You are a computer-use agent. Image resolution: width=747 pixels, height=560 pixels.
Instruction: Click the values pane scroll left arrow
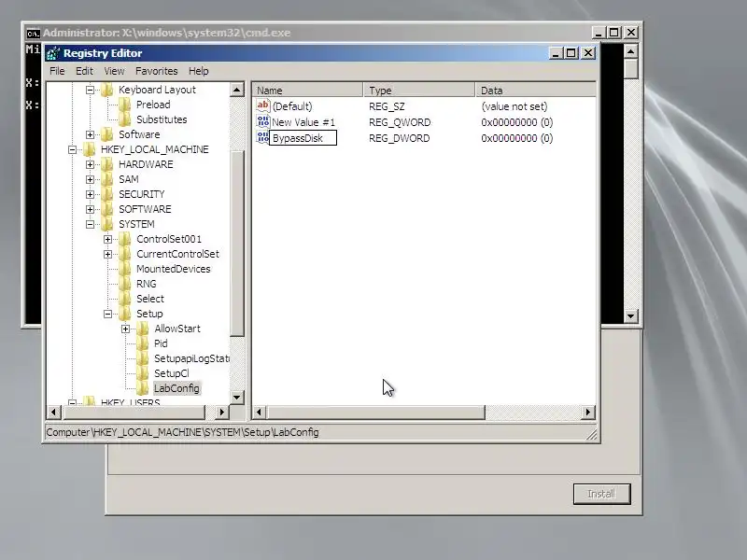[259, 412]
